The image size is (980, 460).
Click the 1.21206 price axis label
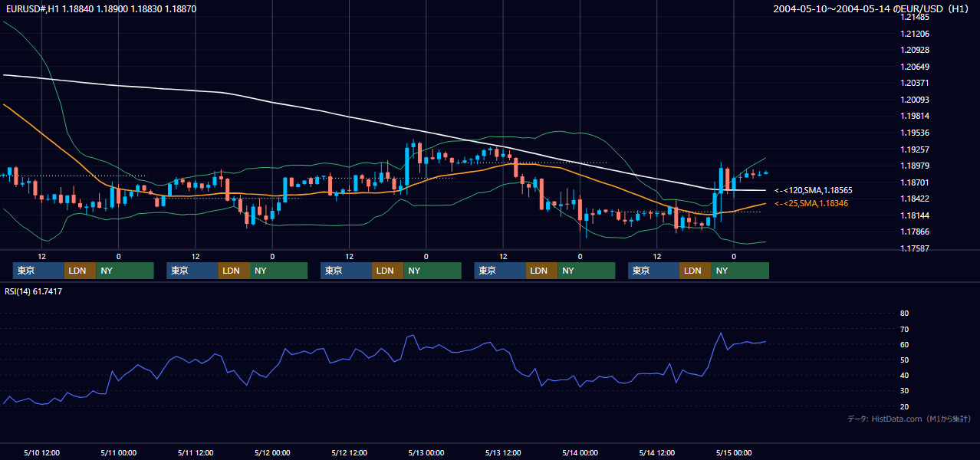pos(916,34)
